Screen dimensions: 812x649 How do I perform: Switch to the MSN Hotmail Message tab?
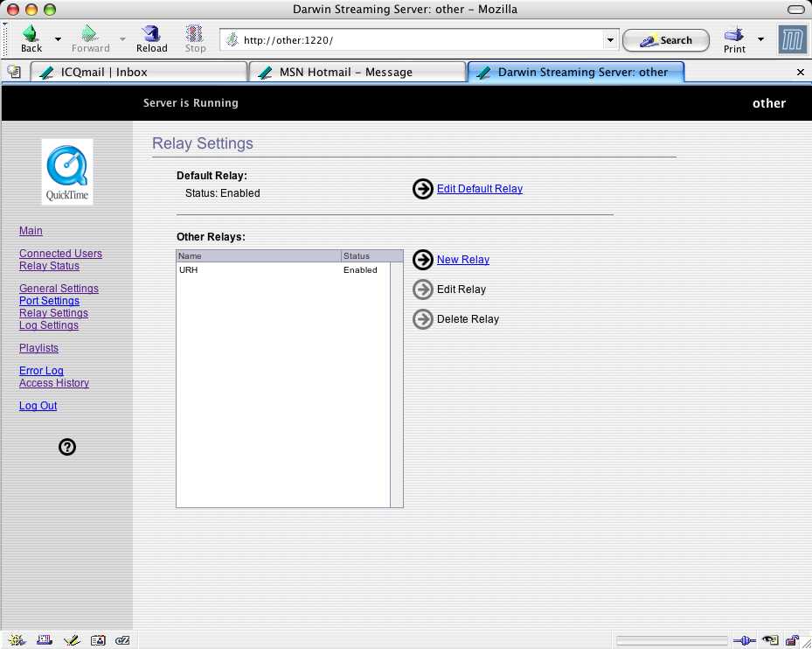[x=357, y=72]
